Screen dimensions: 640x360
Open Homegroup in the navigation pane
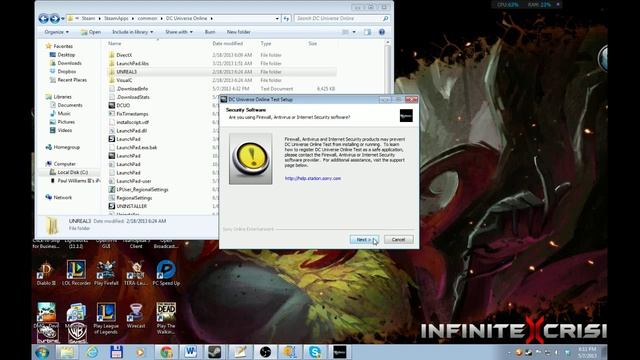pyautogui.click(x=67, y=147)
